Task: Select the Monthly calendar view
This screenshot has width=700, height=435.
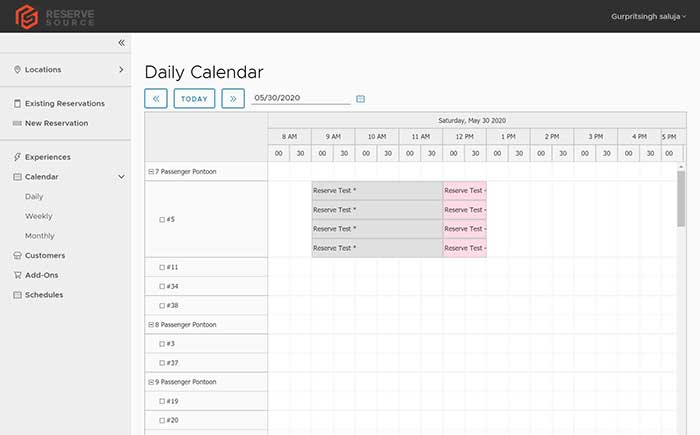Action: point(40,236)
